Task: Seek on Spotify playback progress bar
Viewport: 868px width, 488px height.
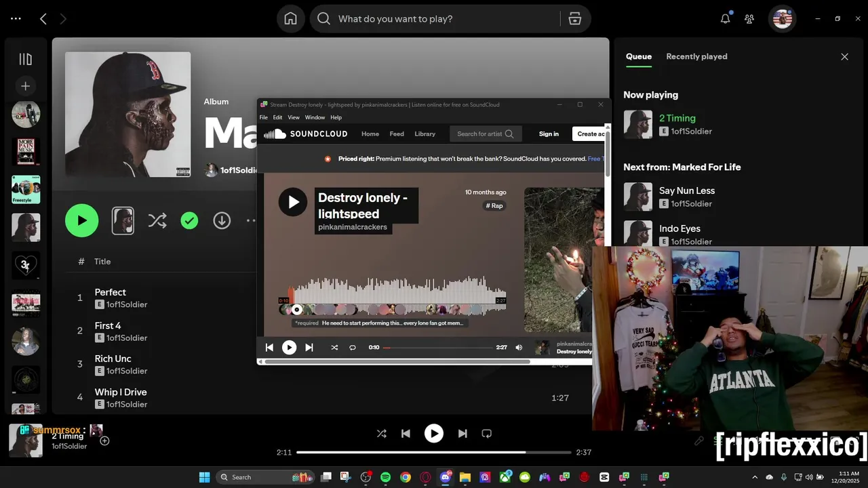Action: coord(434,452)
